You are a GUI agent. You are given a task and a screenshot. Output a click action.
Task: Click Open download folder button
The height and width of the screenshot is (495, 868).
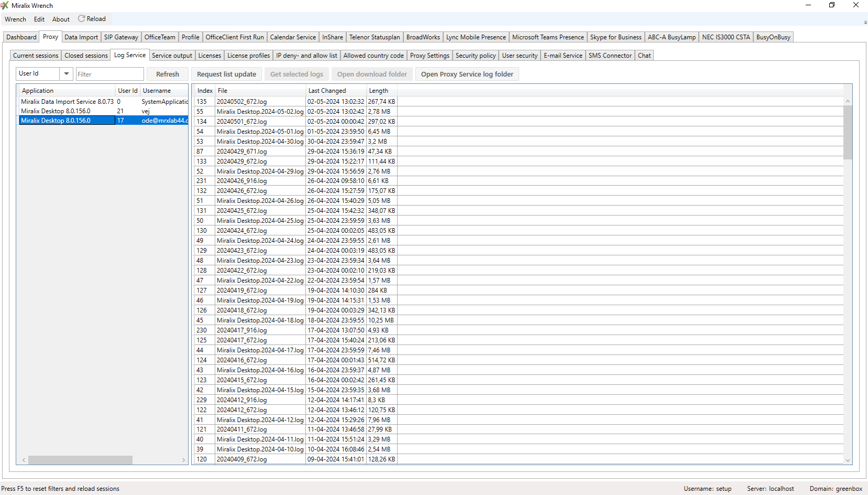(x=372, y=74)
